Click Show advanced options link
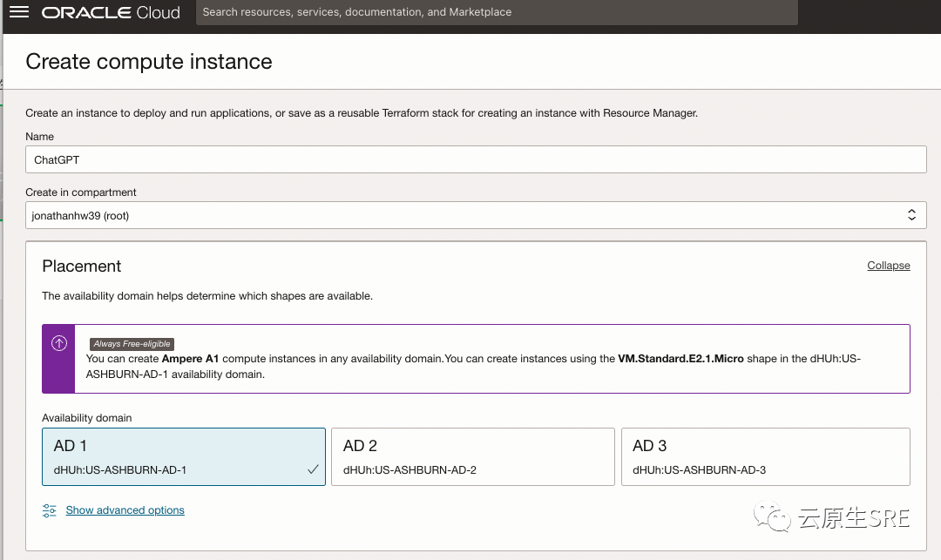 [125, 510]
